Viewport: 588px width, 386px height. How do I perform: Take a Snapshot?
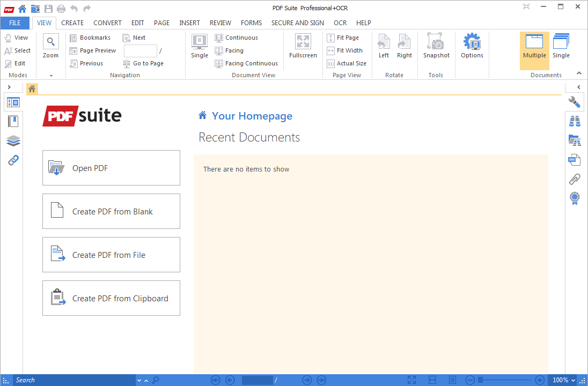tap(436, 46)
